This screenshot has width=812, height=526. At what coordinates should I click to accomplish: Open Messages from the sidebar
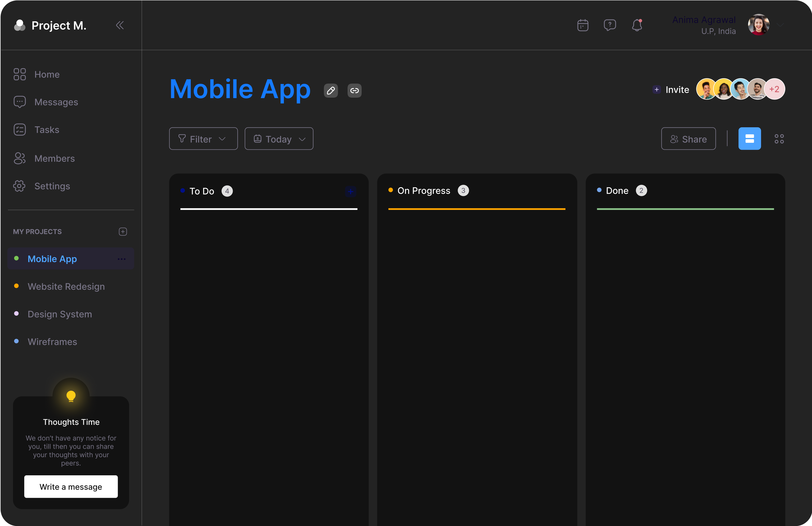tap(56, 102)
